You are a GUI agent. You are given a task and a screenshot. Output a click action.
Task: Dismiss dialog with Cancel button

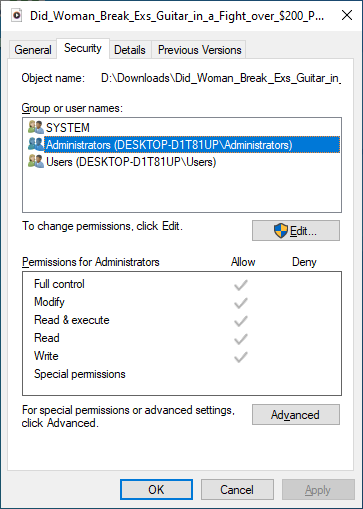[237, 490]
